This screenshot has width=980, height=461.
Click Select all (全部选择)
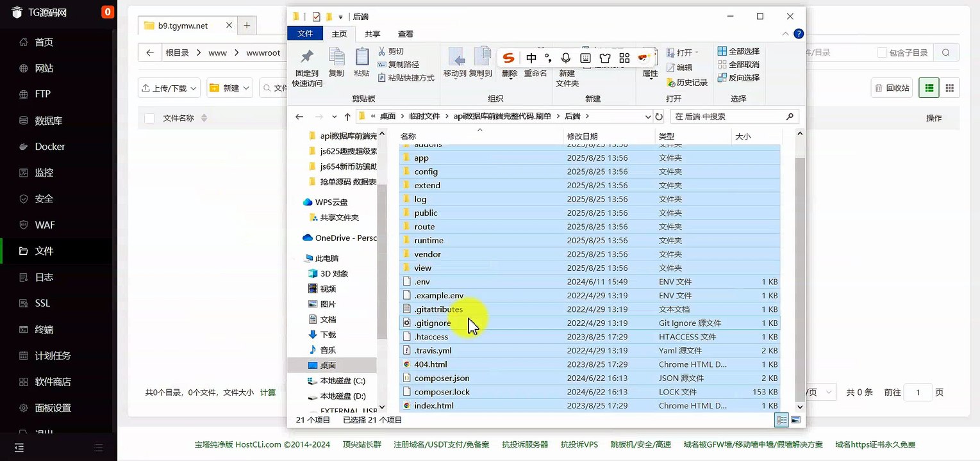click(x=738, y=51)
